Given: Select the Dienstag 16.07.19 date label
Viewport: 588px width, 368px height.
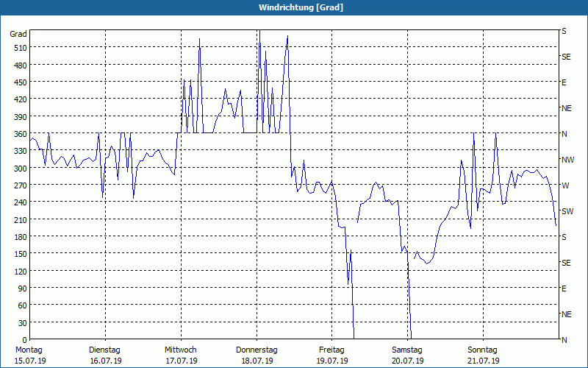Looking at the screenshot, I should point(104,355).
